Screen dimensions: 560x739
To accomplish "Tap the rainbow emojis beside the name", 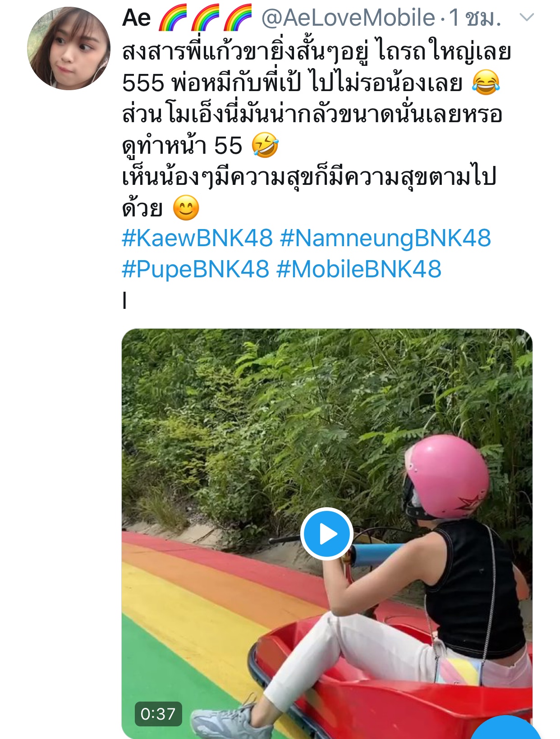I will pos(205,18).
